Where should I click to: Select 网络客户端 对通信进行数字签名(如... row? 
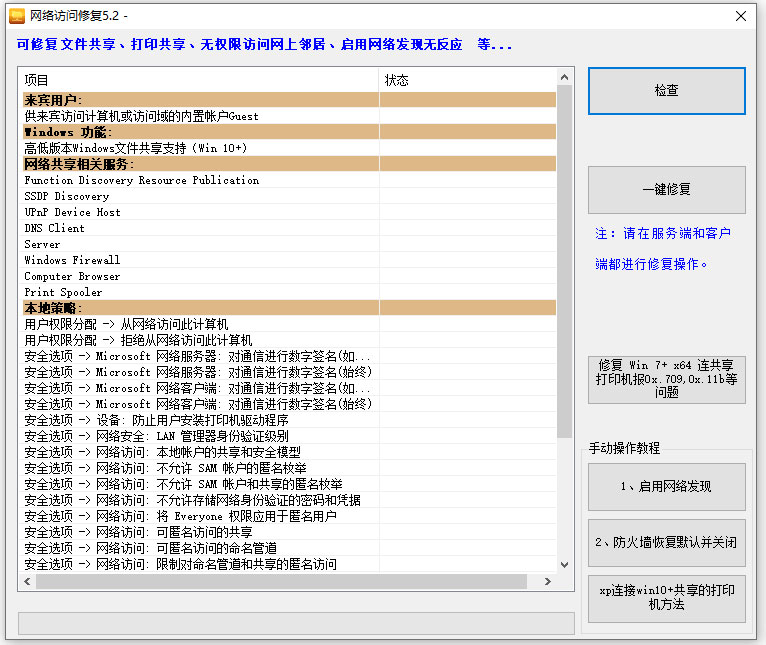(289, 388)
